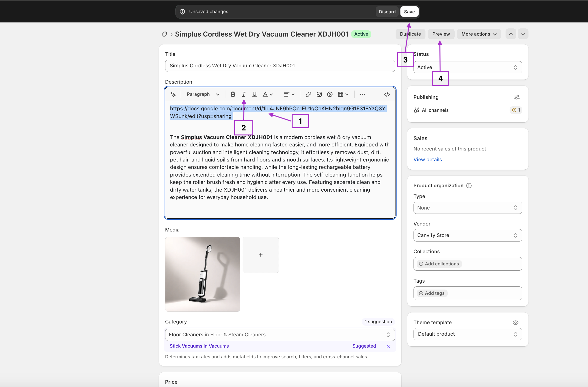Click the Preview button
This screenshot has width=588, height=387.
pyautogui.click(x=441, y=34)
